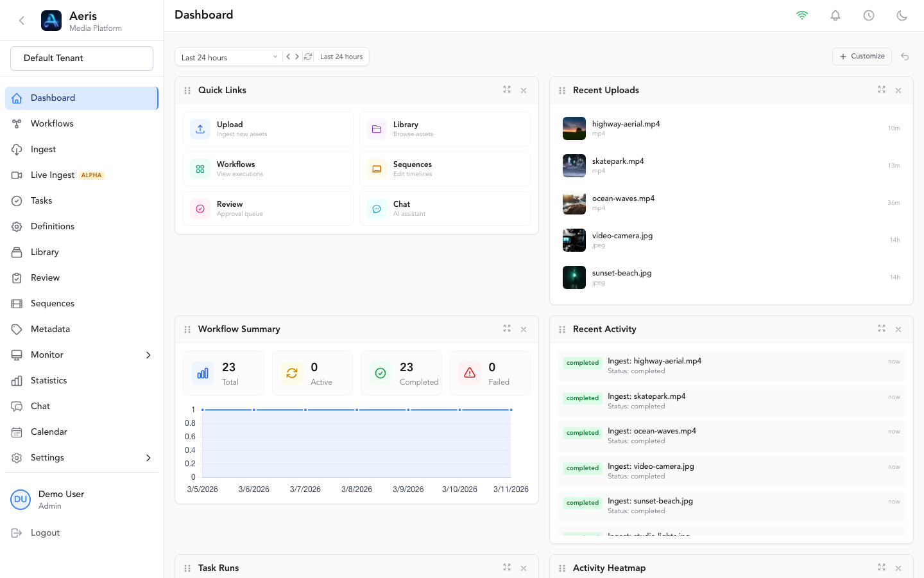The image size is (924, 578).
Task: Expand the Monitor submenu
Action: pos(148,355)
